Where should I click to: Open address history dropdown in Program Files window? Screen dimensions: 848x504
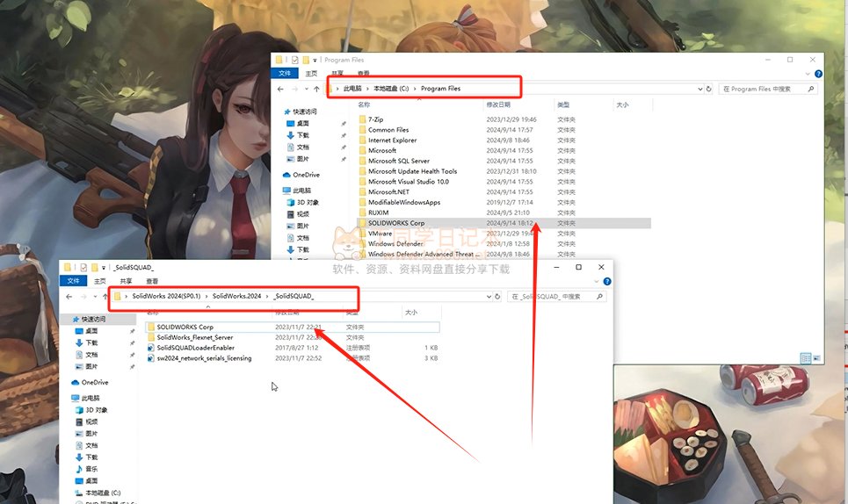point(699,89)
